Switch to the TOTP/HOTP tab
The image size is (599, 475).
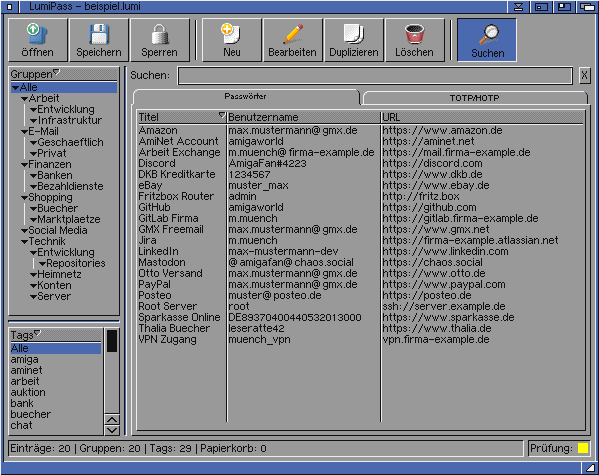[474, 98]
